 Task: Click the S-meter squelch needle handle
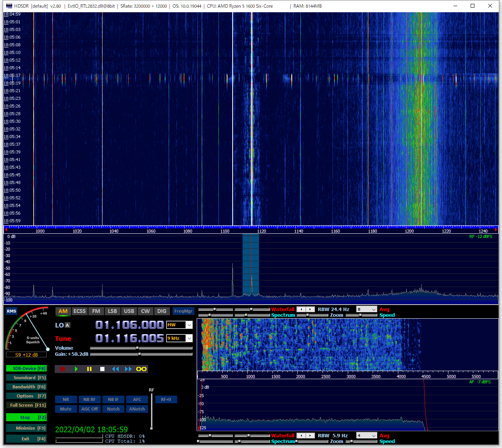click(x=48, y=349)
